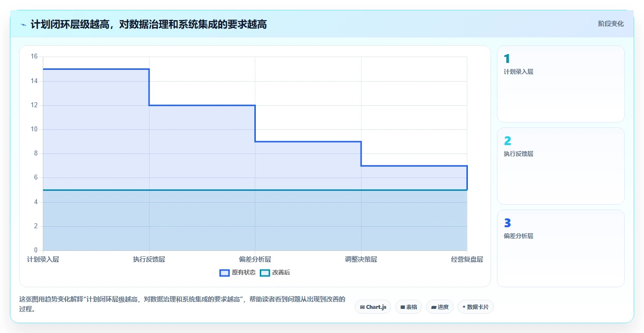
Task: Click the 偏差分析层 card label
Action: pyautogui.click(x=519, y=236)
